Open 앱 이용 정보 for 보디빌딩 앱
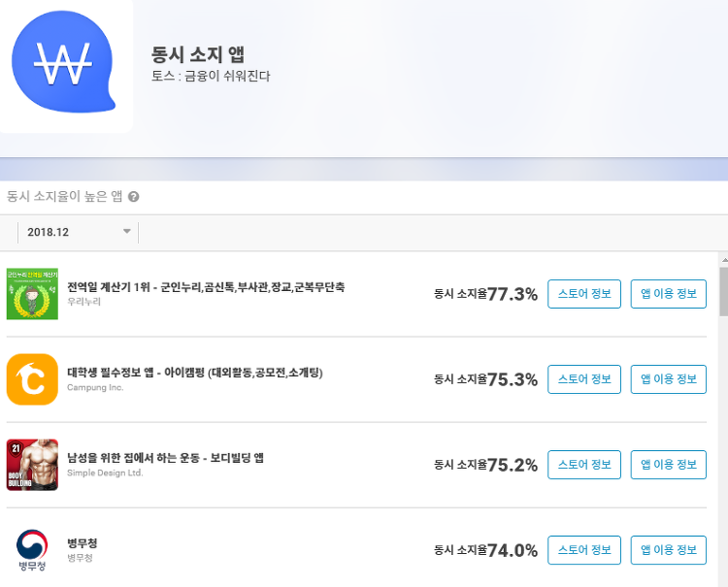The image size is (728, 587). tap(669, 465)
